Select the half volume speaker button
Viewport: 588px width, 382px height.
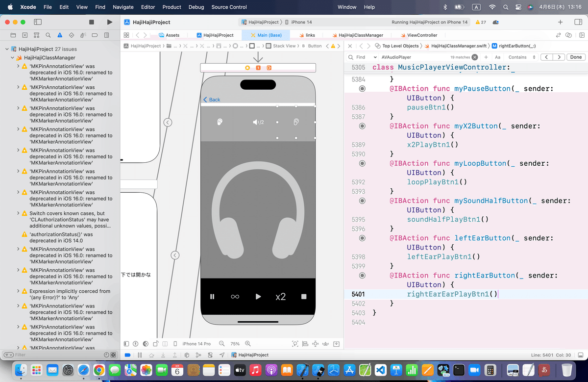[258, 122]
